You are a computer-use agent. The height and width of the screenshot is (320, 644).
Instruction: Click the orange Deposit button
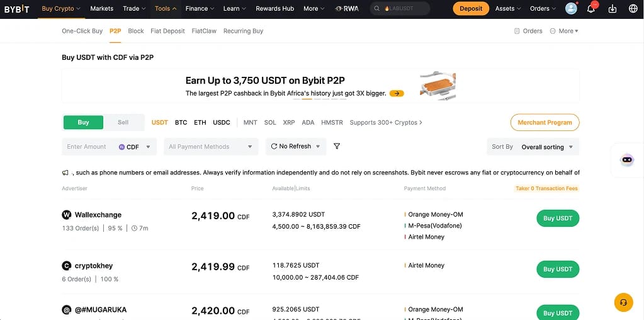click(471, 9)
